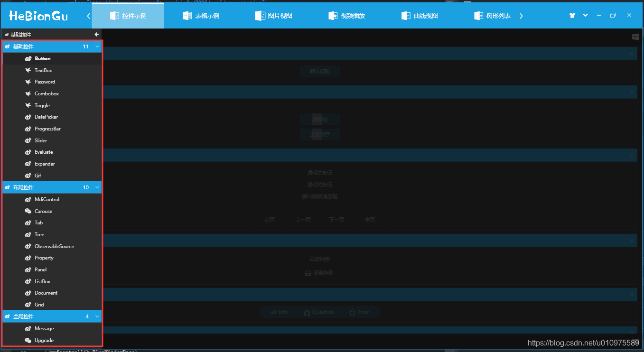
Task: Click the bird icon beside Combobox
Action: click(x=28, y=93)
